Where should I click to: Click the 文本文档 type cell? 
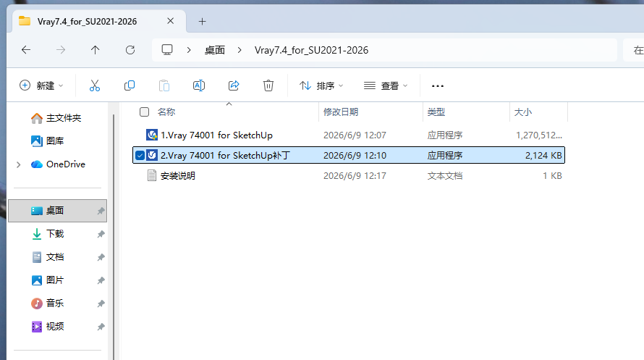(445, 176)
